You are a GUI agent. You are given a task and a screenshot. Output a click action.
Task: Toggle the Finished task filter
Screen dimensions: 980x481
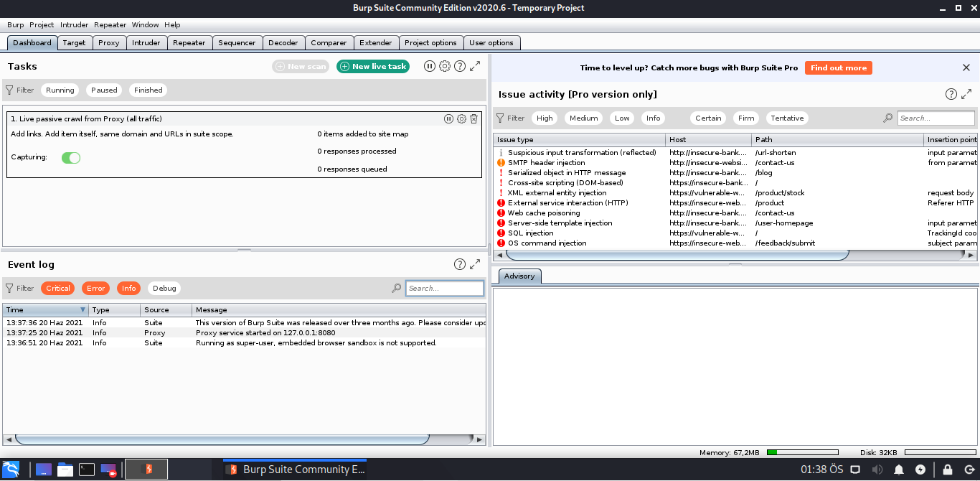(x=149, y=90)
